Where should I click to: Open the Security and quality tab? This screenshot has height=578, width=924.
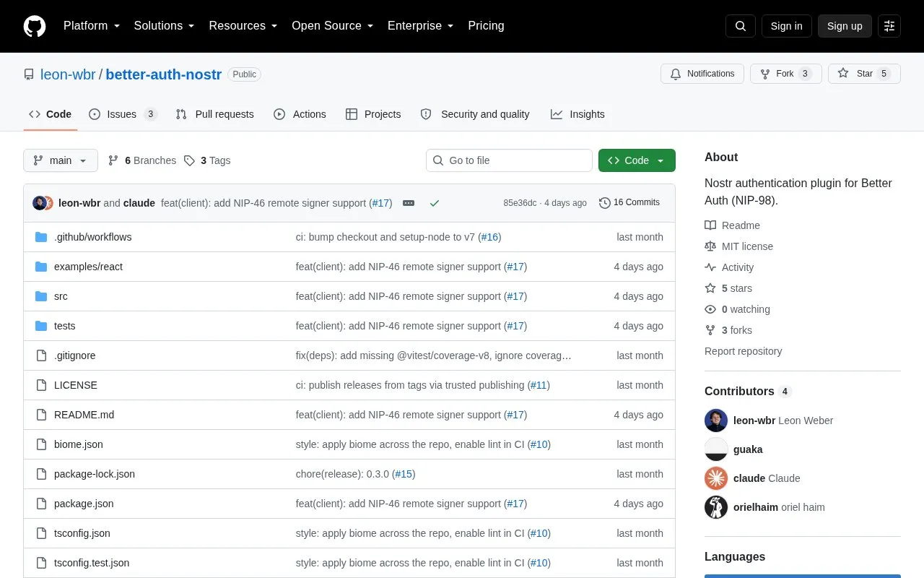475,114
